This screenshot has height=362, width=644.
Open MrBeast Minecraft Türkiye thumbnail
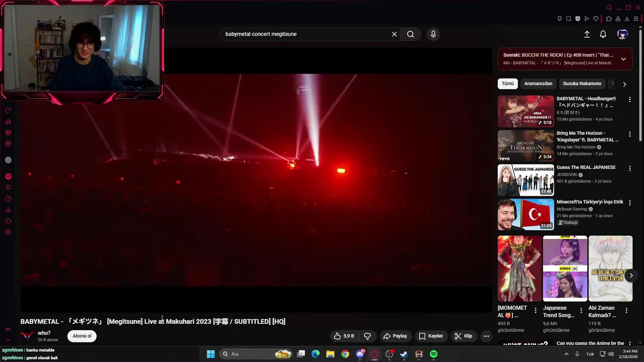coord(526,214)
